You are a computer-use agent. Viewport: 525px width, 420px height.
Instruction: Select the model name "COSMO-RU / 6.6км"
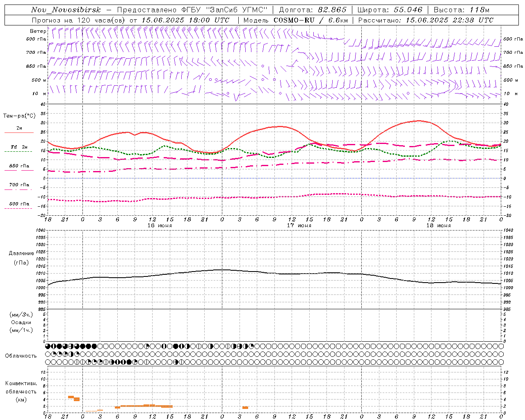310,20
